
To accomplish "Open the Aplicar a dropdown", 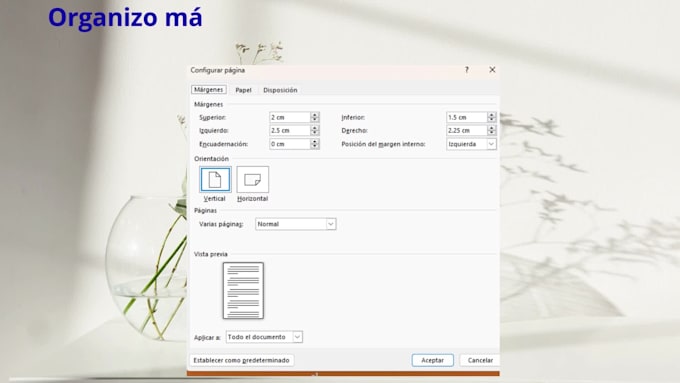I will (264, 337).
